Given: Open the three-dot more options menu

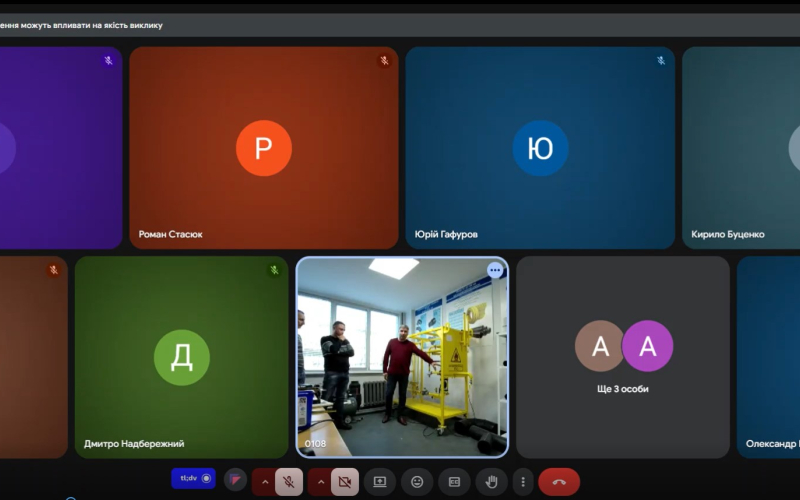Looking at the screenshot, I should pos(523,482).
